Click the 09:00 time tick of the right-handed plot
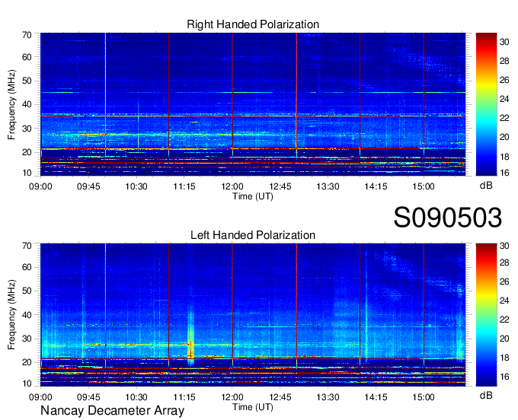This screenshot has width=518, height=420. (x=40, y=186)
